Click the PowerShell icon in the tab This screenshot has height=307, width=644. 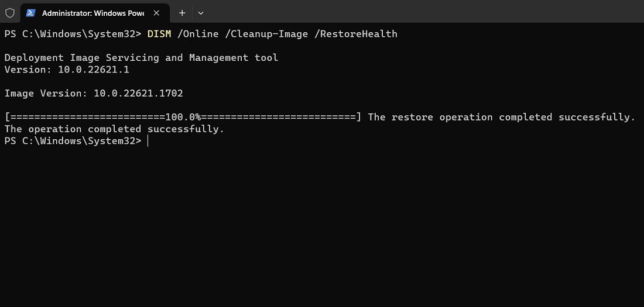pyautogui.click(x=30, y=13)
